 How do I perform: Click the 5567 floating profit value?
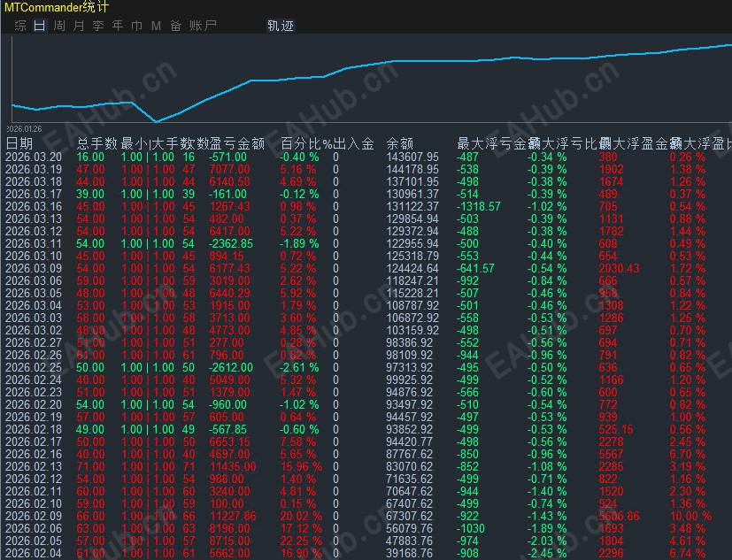coord(611,454)
